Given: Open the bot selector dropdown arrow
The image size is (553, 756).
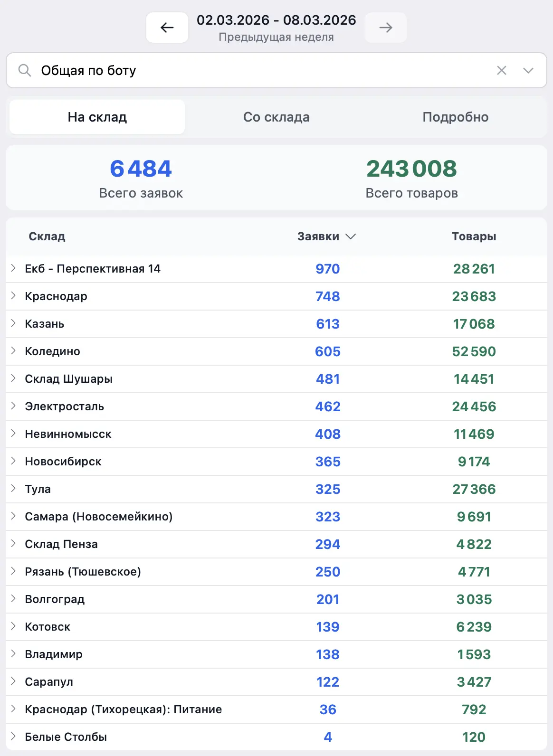Looking at the screenshot, I should (528, 70).
